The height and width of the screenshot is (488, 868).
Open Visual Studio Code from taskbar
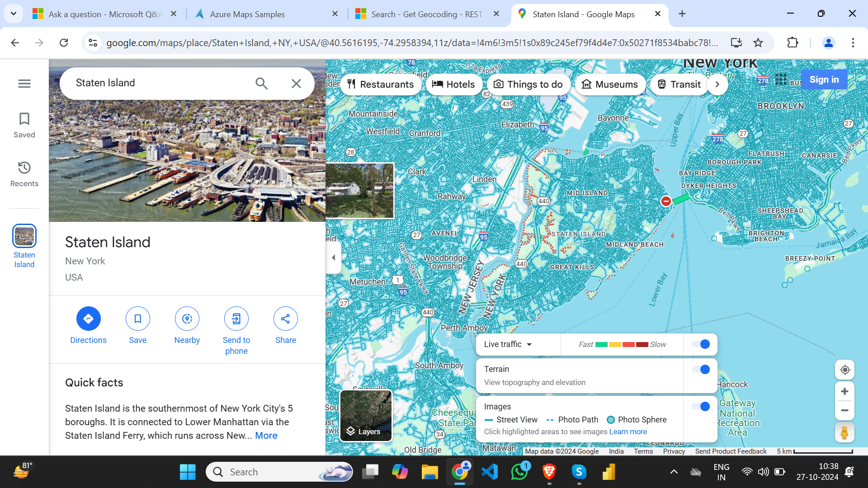pyautogui.click(x=490, y=472)
